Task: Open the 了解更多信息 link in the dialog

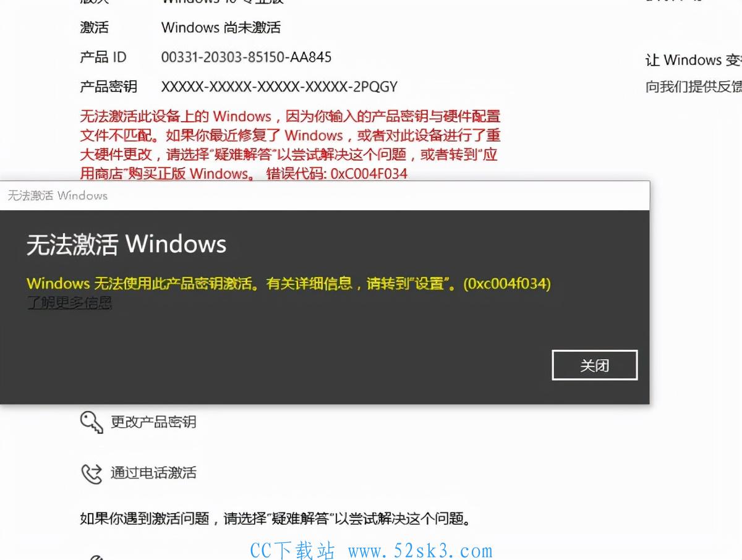Action: pyautogui.click(x=69, y=303)
